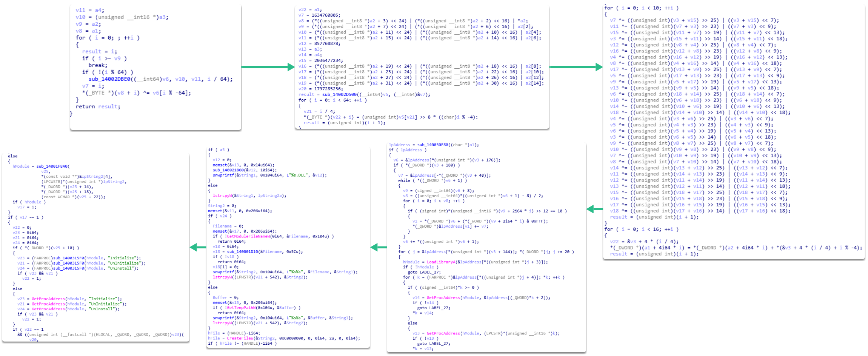Select the line "v22 = &v3 + 4 * (i / 4);"
Image resolution: width=868 pixels, height=356 pixels.
[x=644, y=242]
